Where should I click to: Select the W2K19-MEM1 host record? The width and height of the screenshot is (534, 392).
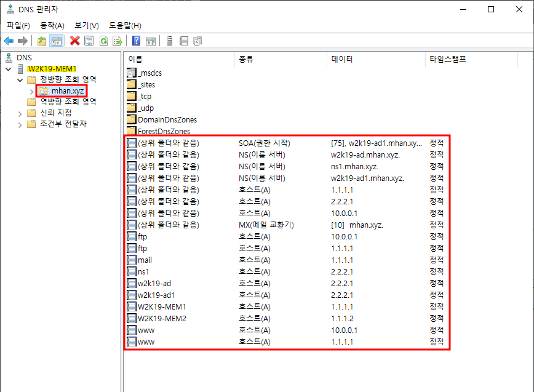point(285,307)
